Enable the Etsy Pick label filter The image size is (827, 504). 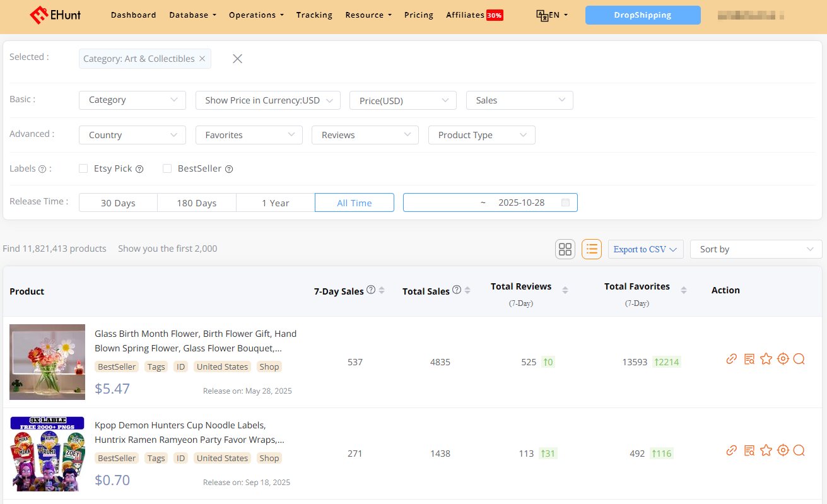coord(83,168)
